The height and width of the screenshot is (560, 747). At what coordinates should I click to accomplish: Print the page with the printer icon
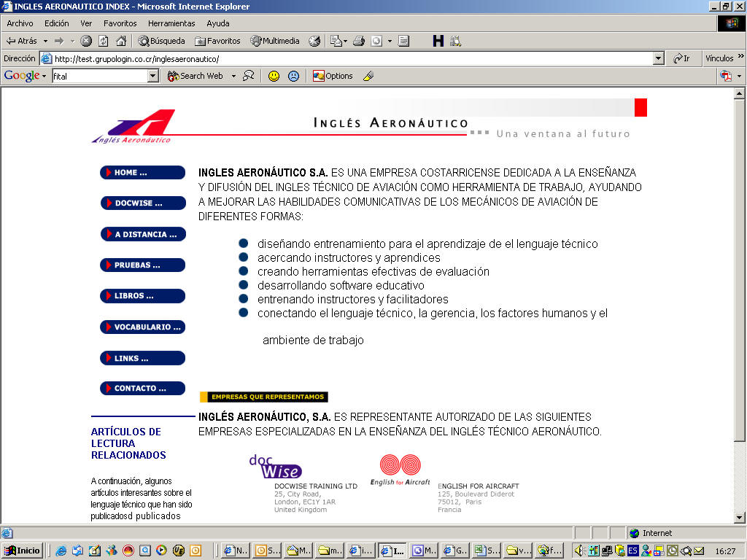pos(359,41)
